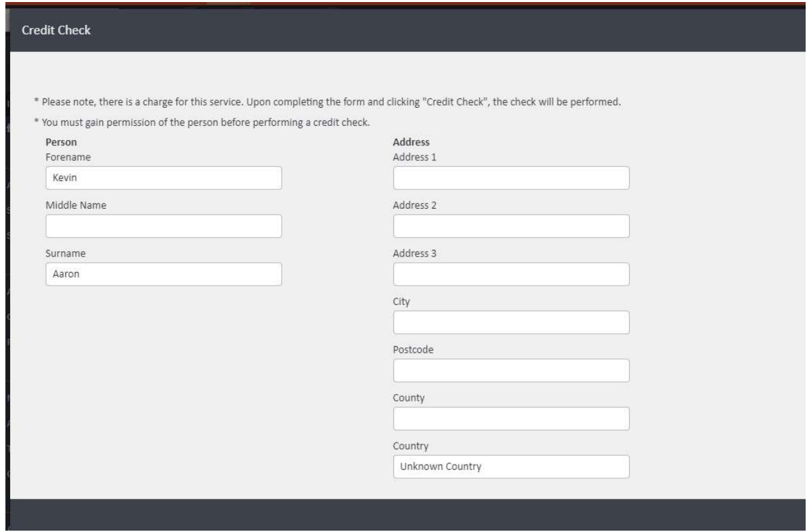Click the "Country" label text
This screenshot has height=532, width=807.
411,446
